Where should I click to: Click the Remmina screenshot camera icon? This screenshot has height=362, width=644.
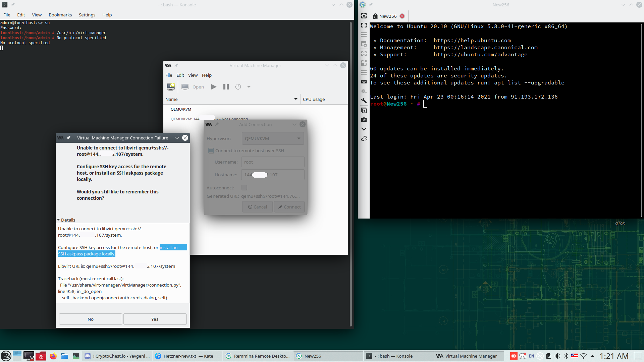point(364,120)
